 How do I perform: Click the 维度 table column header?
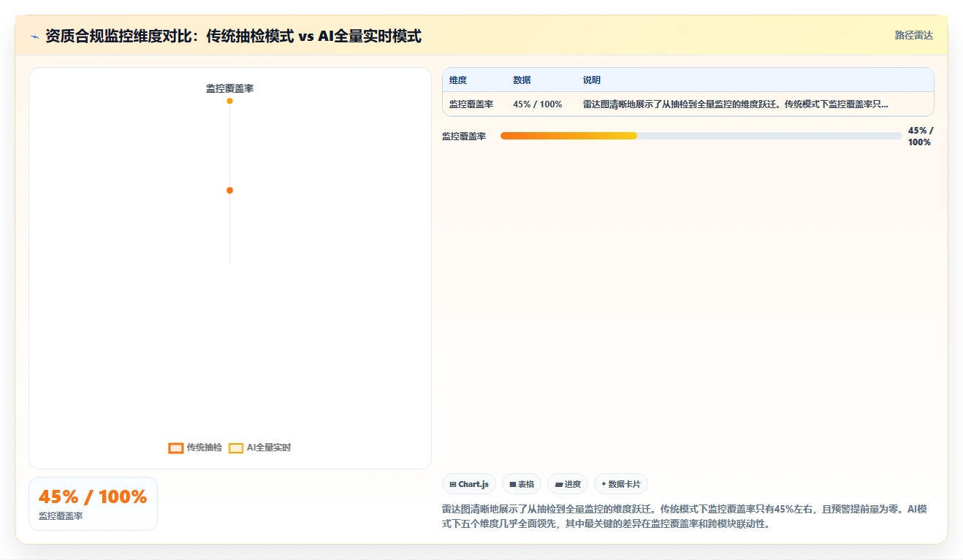[458, 80]
